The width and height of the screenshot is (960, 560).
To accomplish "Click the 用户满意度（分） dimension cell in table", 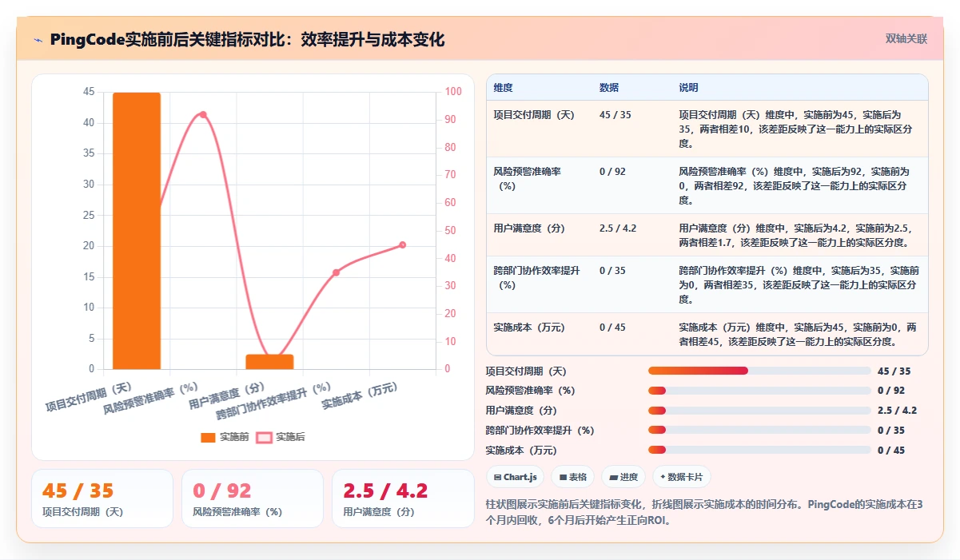I will coord(529,228).
